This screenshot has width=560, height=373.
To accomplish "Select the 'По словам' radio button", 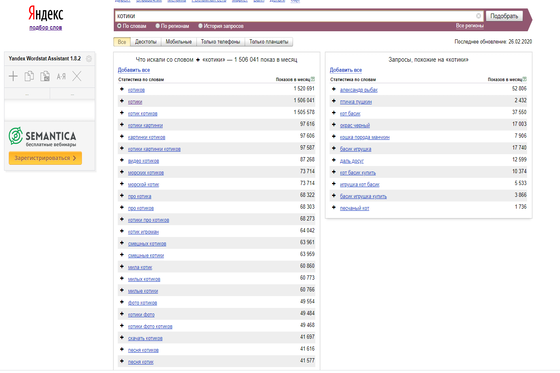I will point(120,26).
